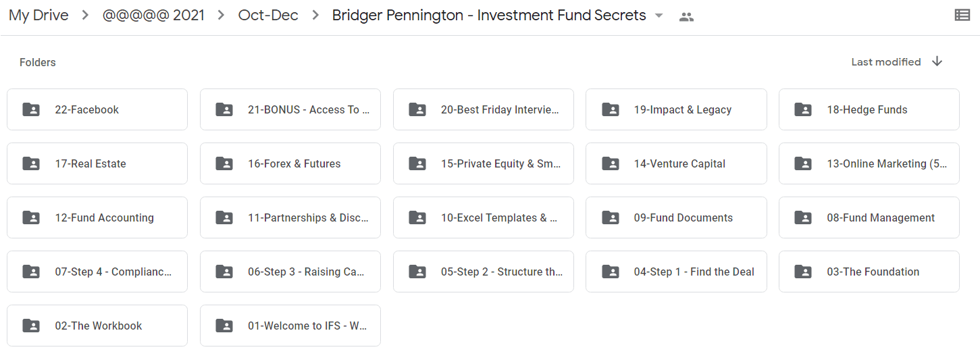980x360 pixels.
Task: Select the 03-The Foundation folder
Action: click(869, 272)
